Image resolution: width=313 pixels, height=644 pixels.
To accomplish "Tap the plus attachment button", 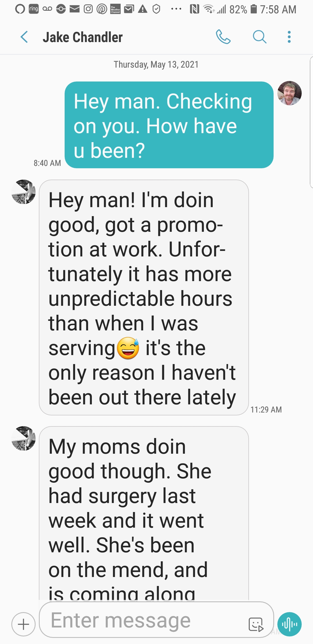I will (x=23, y=624).
